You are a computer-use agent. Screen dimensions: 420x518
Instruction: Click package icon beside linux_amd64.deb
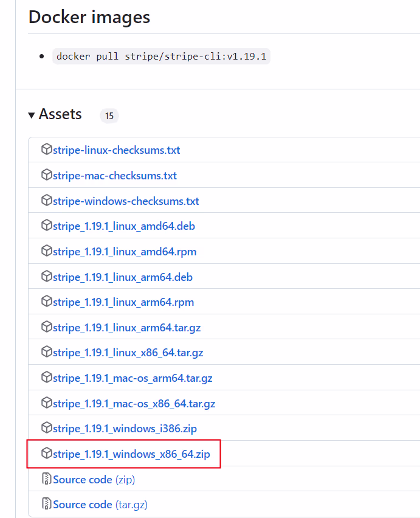47,226
